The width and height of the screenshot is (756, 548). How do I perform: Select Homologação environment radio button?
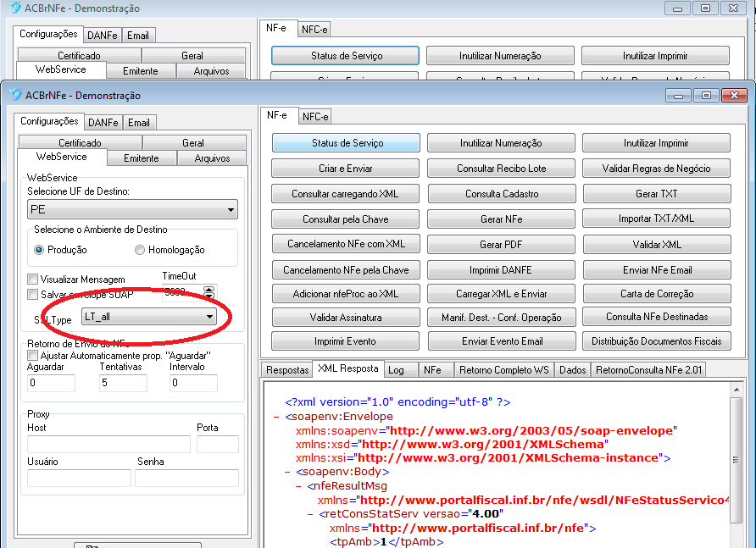tap(140, 250)
